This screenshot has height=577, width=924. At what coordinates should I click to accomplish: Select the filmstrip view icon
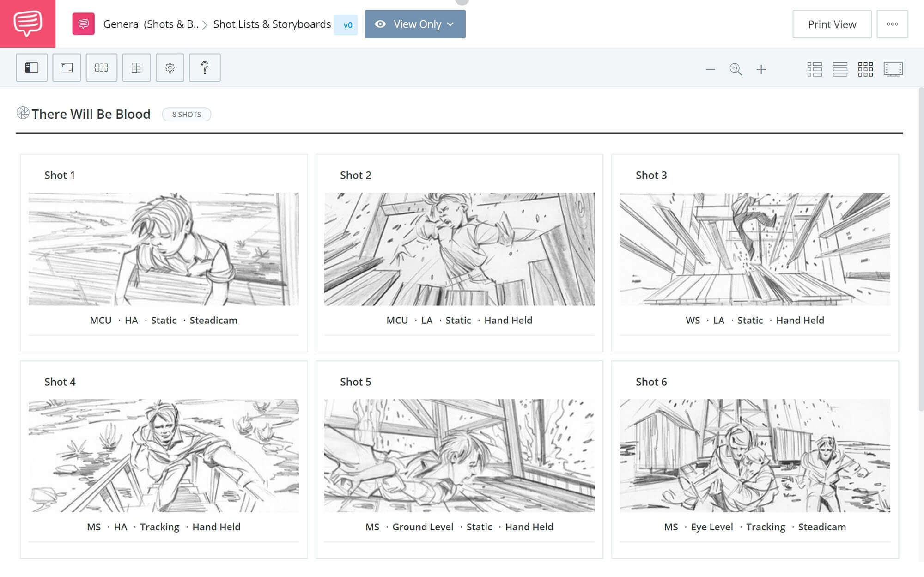[x=894, y=68]
